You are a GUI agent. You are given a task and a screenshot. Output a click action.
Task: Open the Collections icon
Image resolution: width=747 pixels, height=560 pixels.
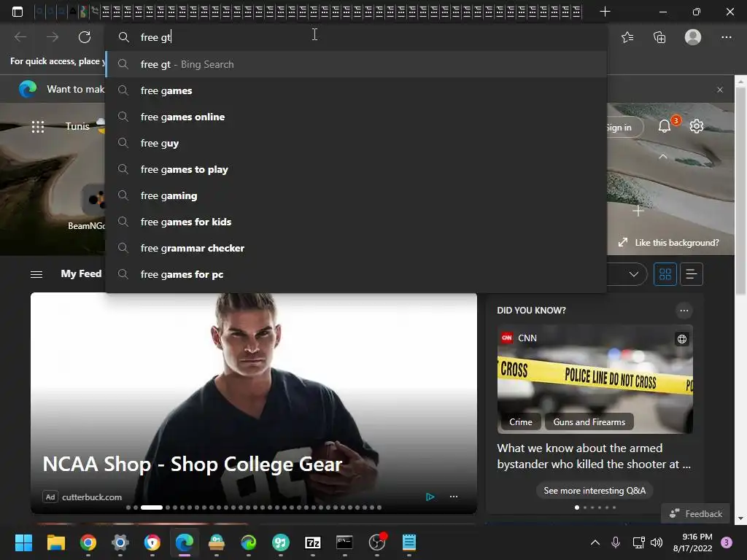[659, 37]
